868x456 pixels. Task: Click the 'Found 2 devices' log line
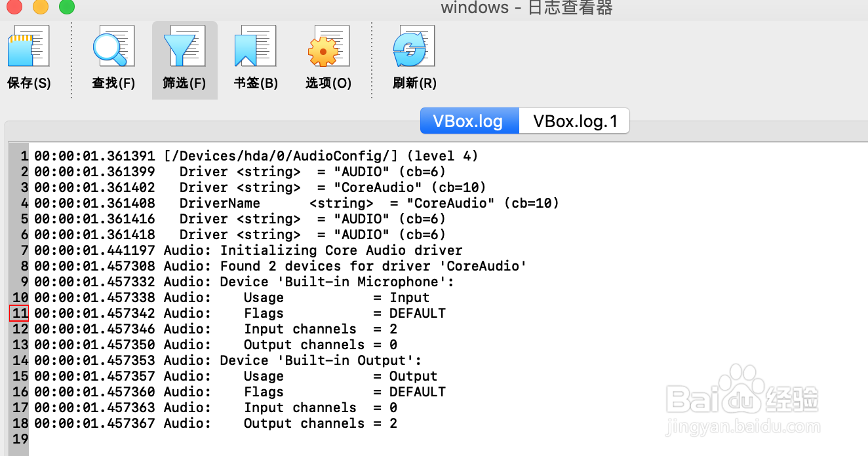point(281,266)
